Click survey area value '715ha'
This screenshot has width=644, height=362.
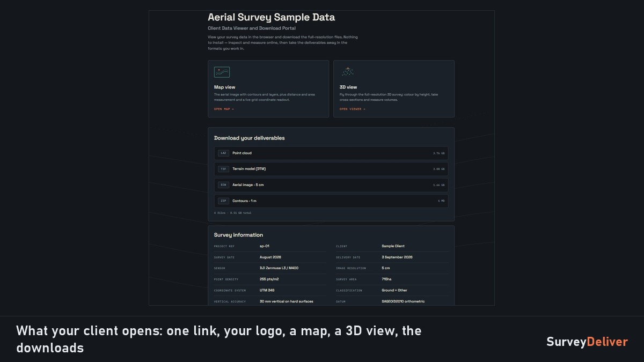pyautogui.click(x=386, y=279)
